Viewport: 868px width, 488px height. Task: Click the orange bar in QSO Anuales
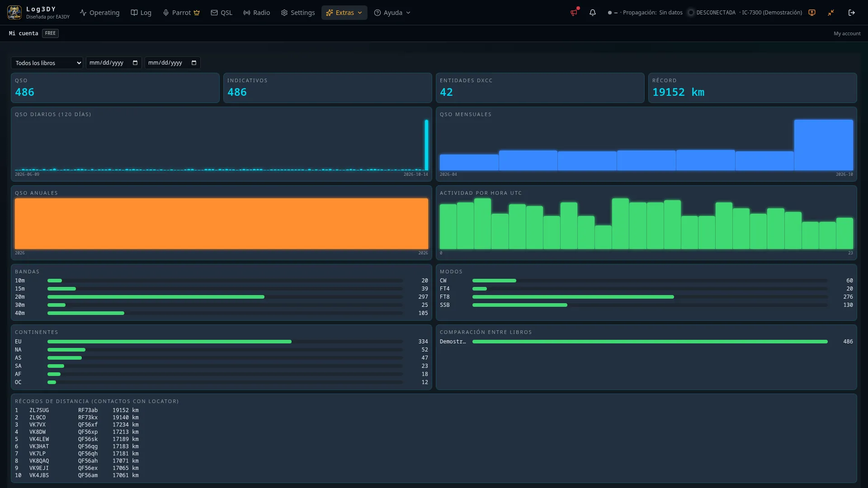click(x=222, y=224)
